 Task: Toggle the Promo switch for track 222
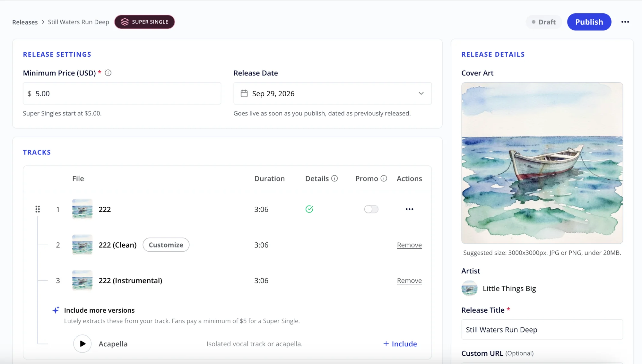click(x=371, y=209)
